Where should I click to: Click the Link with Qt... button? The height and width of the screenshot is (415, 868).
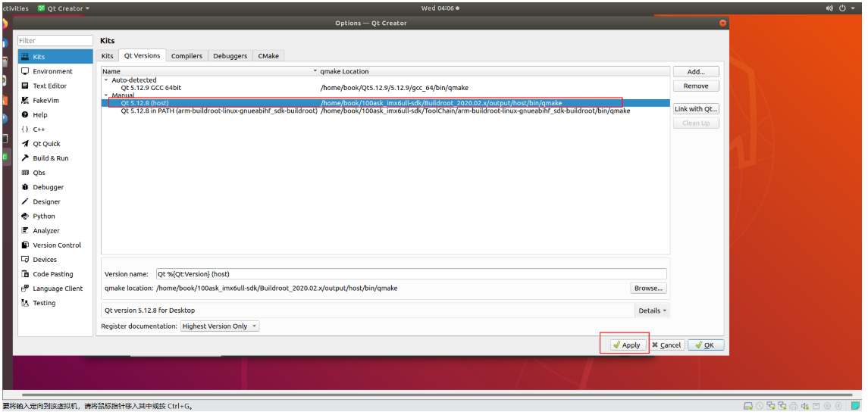click(696, 109)
